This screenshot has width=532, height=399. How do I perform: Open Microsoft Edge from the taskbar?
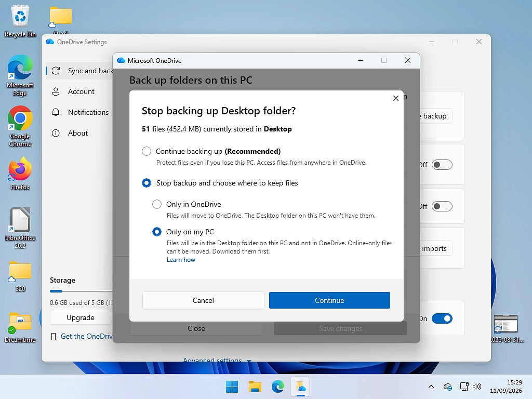click(x=278, y=387)
